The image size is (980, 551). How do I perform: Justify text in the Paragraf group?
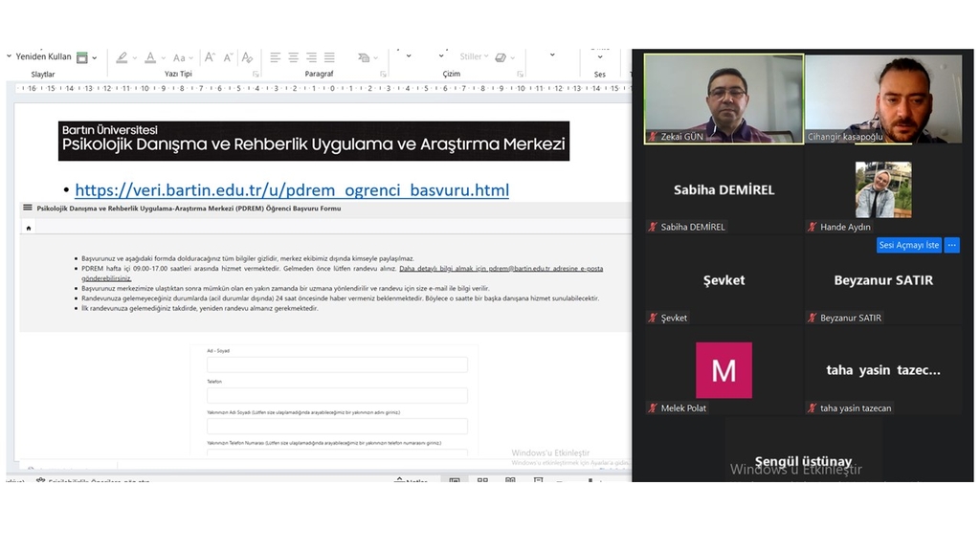329,57
